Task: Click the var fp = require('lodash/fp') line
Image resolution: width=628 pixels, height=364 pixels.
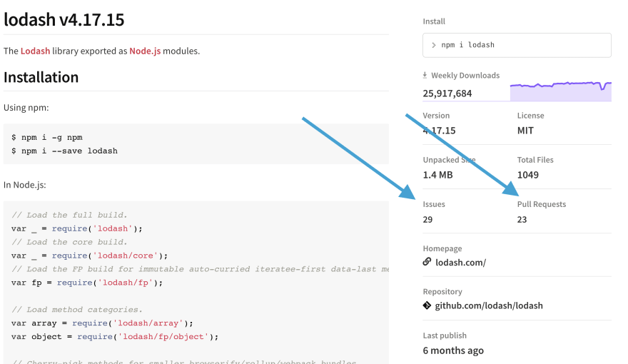Action: pos(87,283)
